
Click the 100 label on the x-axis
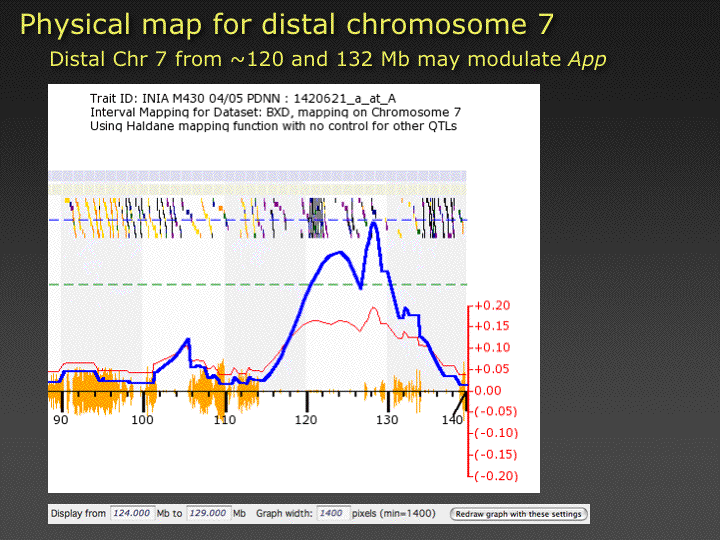point(142,420)
